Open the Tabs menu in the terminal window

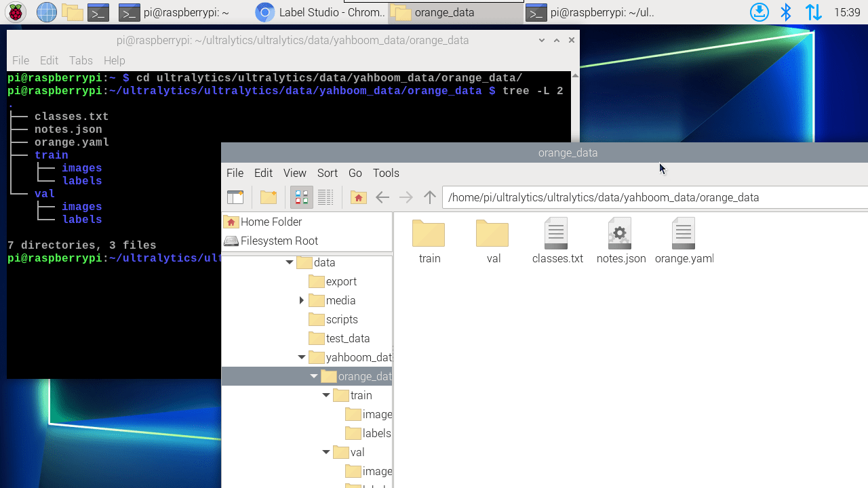tap(81, 60)
